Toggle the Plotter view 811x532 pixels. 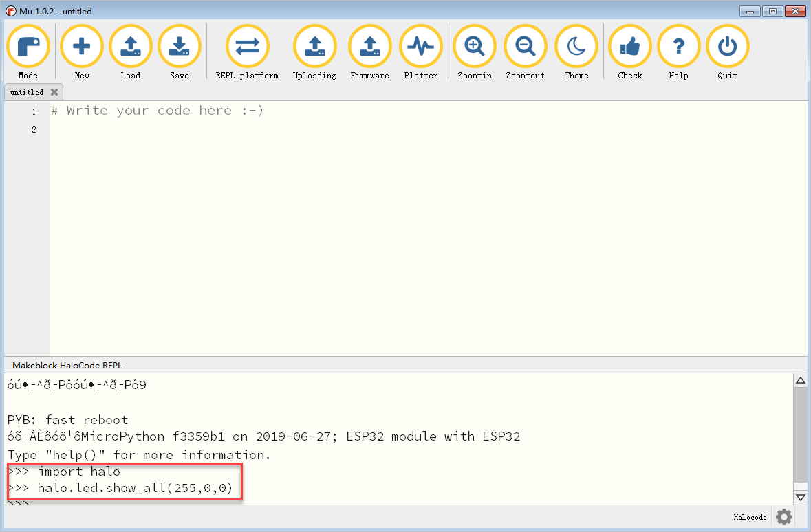tap(420, 47)
